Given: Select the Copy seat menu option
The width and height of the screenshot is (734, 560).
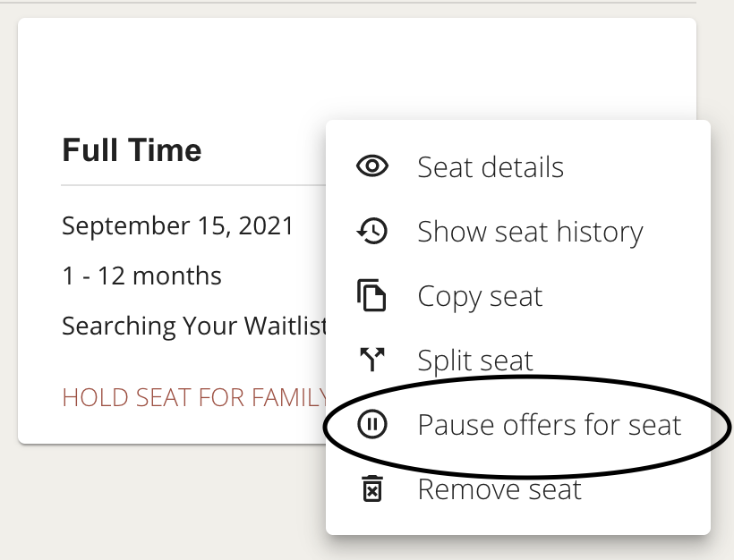Looking at the screenshot, I should tap(517, 296).
